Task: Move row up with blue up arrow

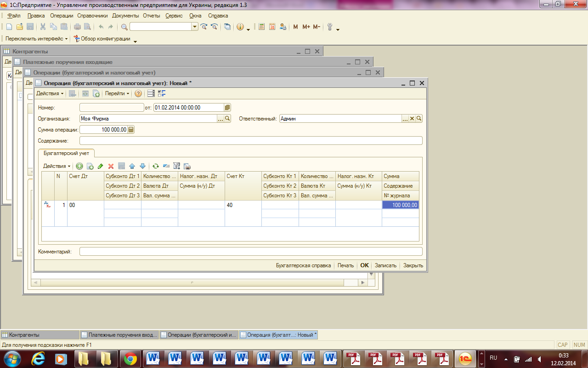Action: 132,166
